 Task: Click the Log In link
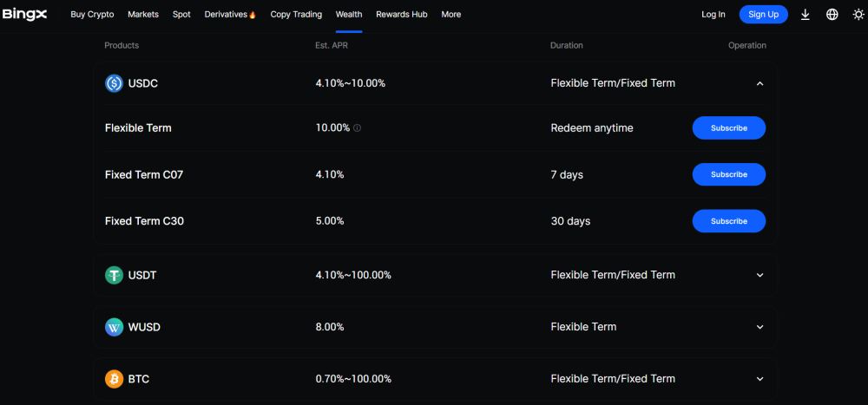(x=713, y=15)
